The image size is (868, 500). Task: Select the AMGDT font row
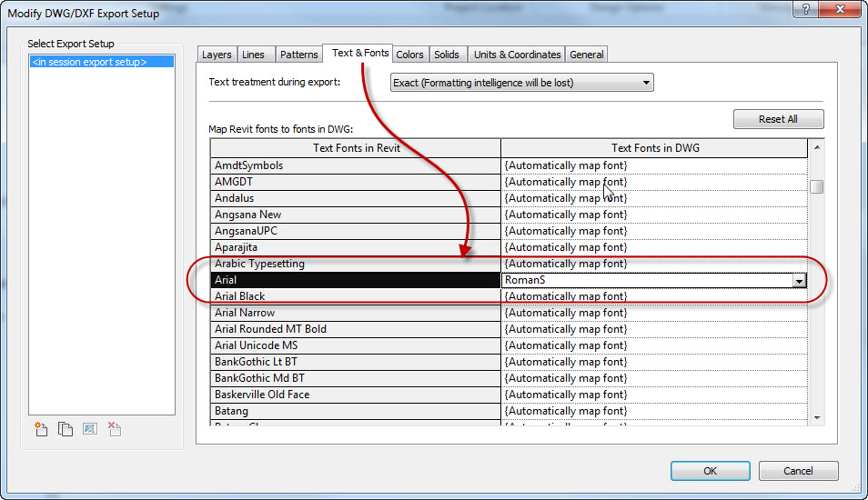[356, 182]
